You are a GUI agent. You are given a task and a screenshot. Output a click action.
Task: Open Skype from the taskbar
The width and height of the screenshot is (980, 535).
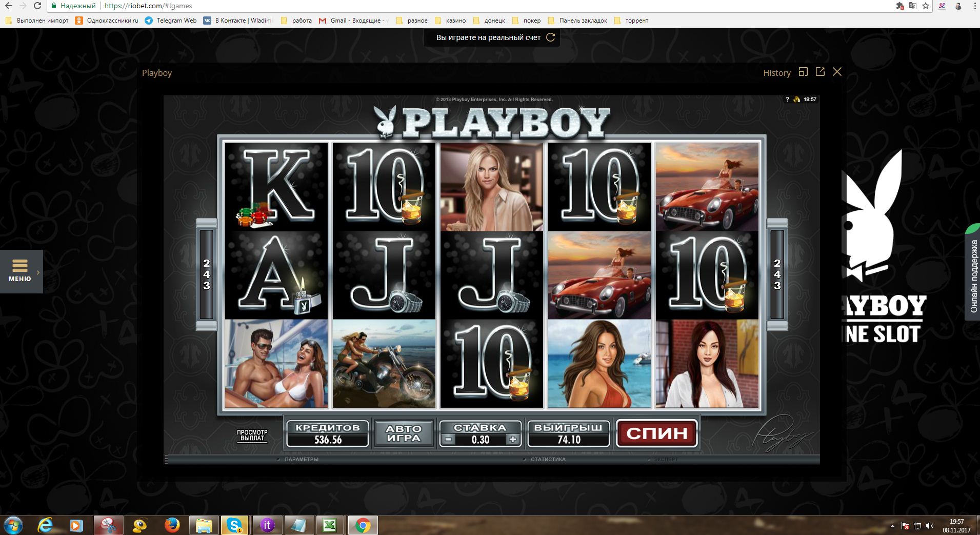[235, 525]
